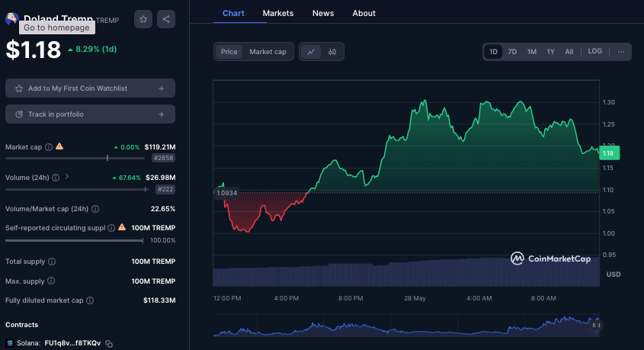Open the News tab

pyautogui.click(x=323, y=13)
